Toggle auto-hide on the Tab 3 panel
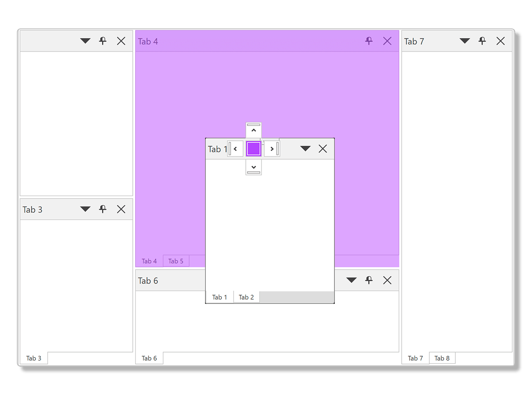Image resolution: width=532 pixels, height=395 pixels. (x=102, y=209)
